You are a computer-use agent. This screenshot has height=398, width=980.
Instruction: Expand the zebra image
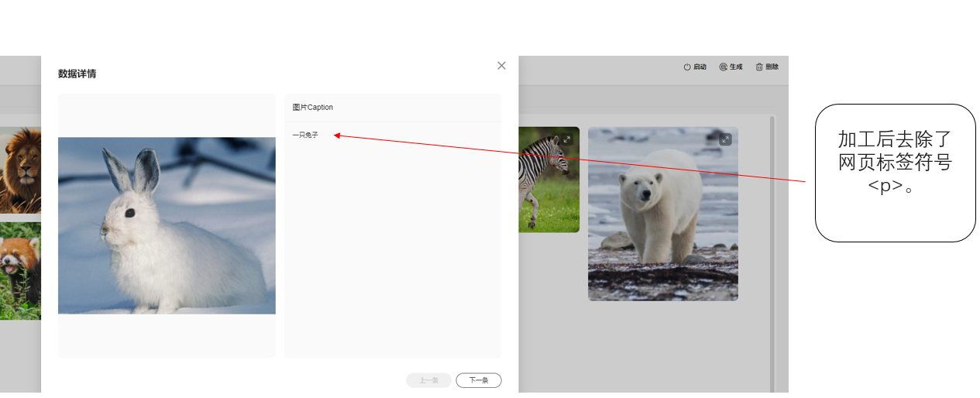pyautogui.click(x=567, y=139)
